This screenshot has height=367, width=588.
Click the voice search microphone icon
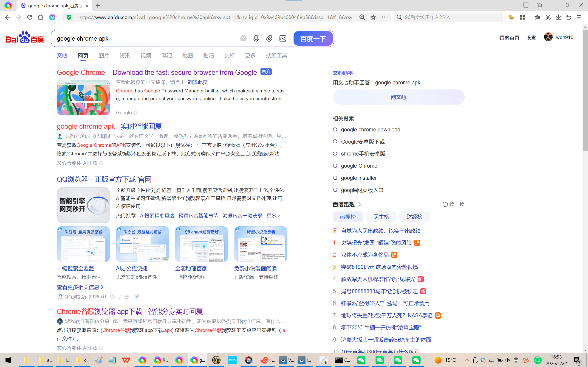point(256,38)
